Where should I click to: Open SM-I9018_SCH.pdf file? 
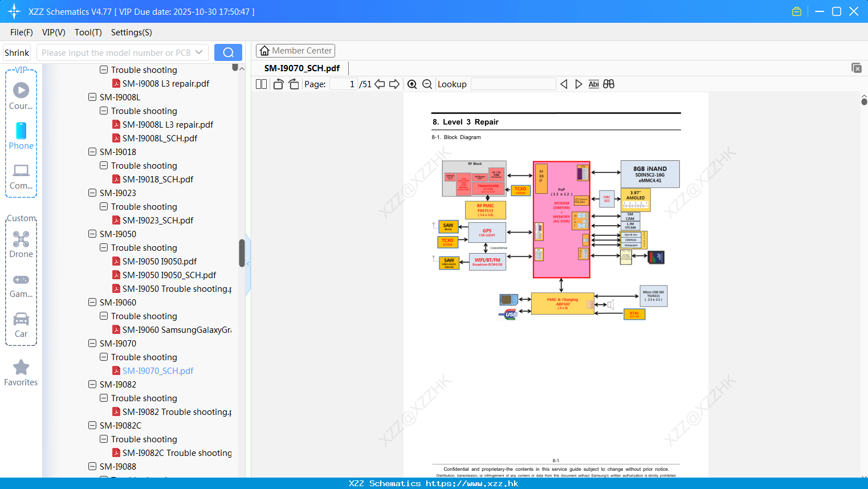click(x=158, y=179)
